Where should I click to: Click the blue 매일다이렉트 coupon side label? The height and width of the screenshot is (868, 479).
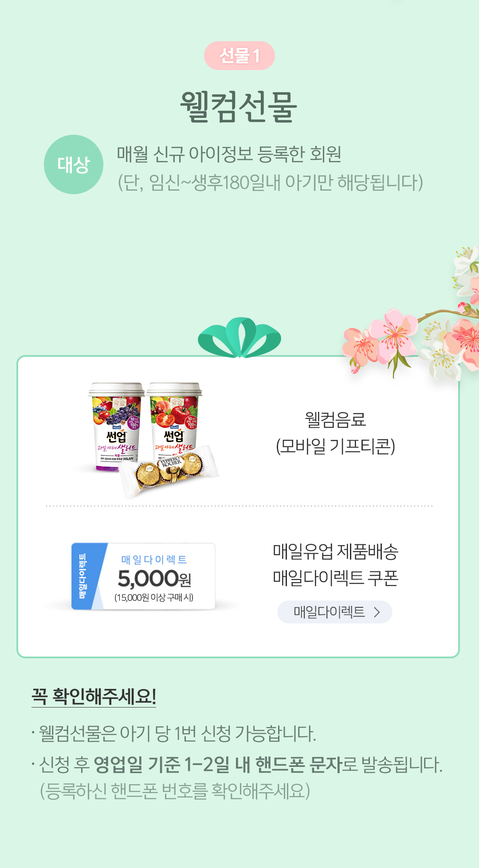[83, 576]
